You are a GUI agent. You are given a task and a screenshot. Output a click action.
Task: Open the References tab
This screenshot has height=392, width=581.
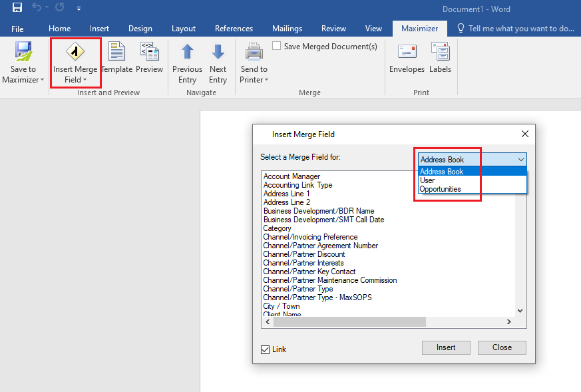pyautogui.click(x=234, y=29)
